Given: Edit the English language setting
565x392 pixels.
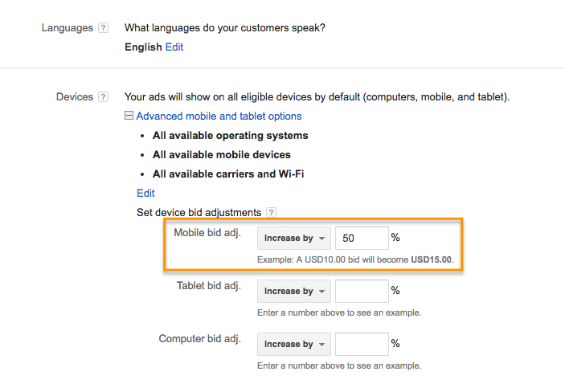Looking at the screenshot, I should tap(174, 47).
